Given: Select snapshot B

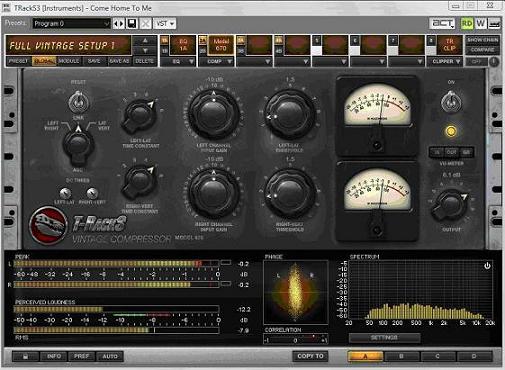Looking at the screenshot, I should point(401,356).
